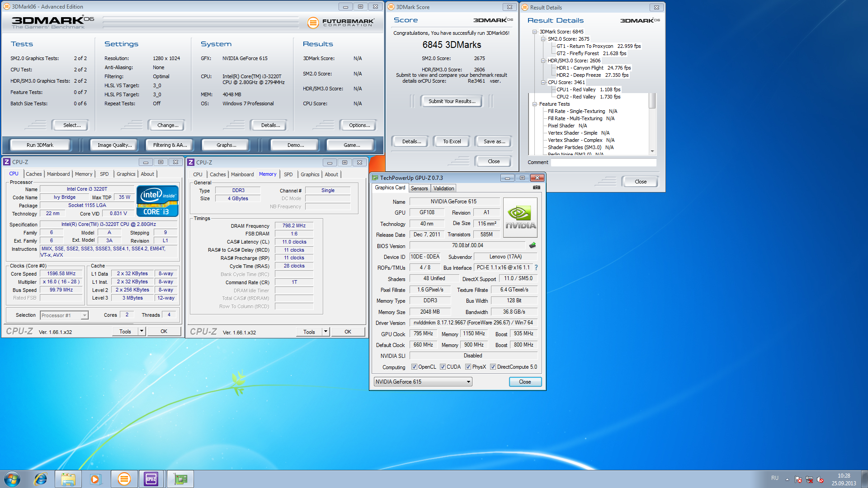The height and width of the screenshot is (488, 868).
Task: Click the GPU-Z camera screenshot icon
Action: pyautogui.click(x=536, y=188)
